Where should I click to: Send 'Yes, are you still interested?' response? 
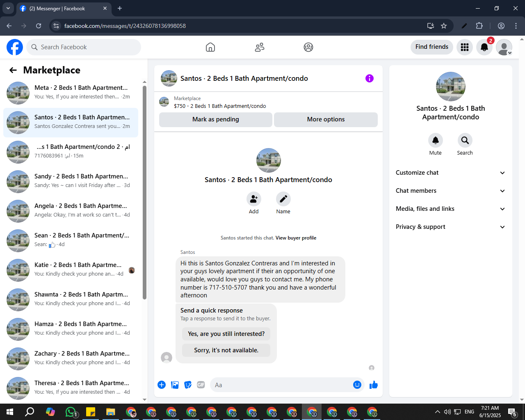coord(226,334)
